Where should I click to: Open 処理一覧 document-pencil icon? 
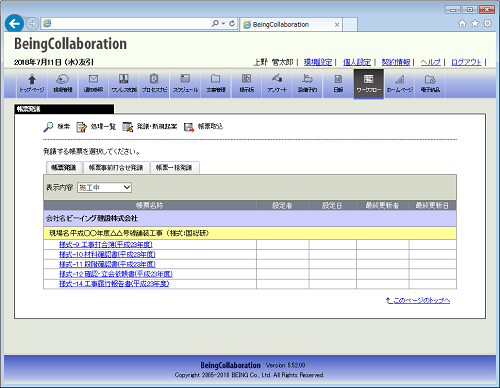tap(81, 127)
